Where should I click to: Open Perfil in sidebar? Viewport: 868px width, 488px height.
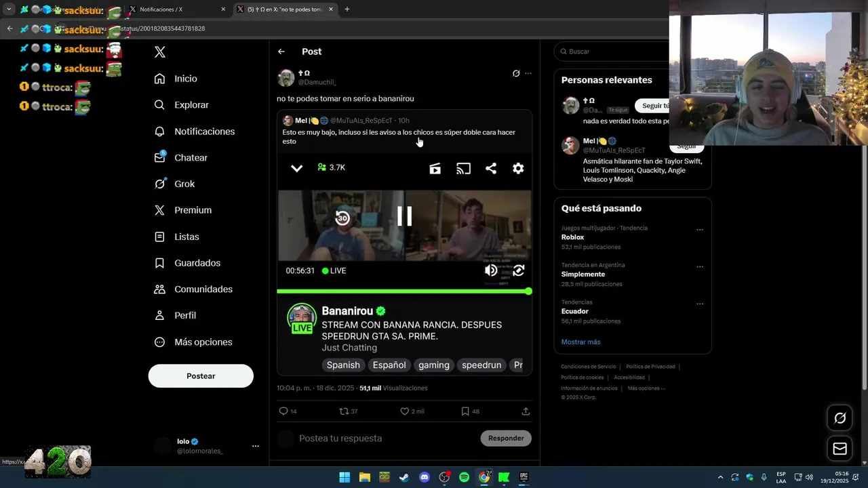(x=175, y=316)
